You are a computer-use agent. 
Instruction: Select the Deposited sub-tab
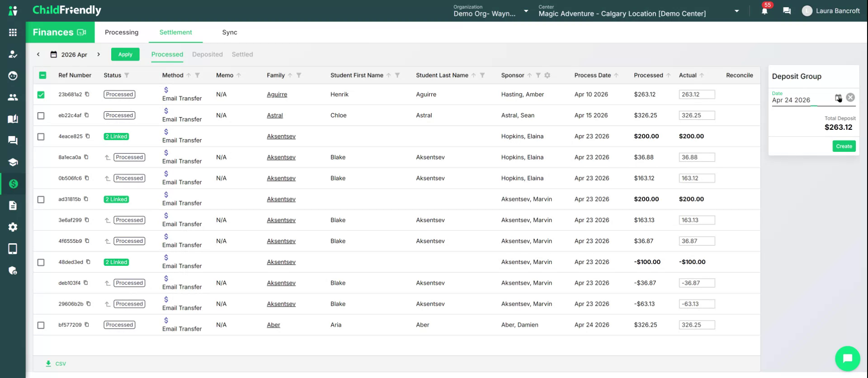click(208, 54)
